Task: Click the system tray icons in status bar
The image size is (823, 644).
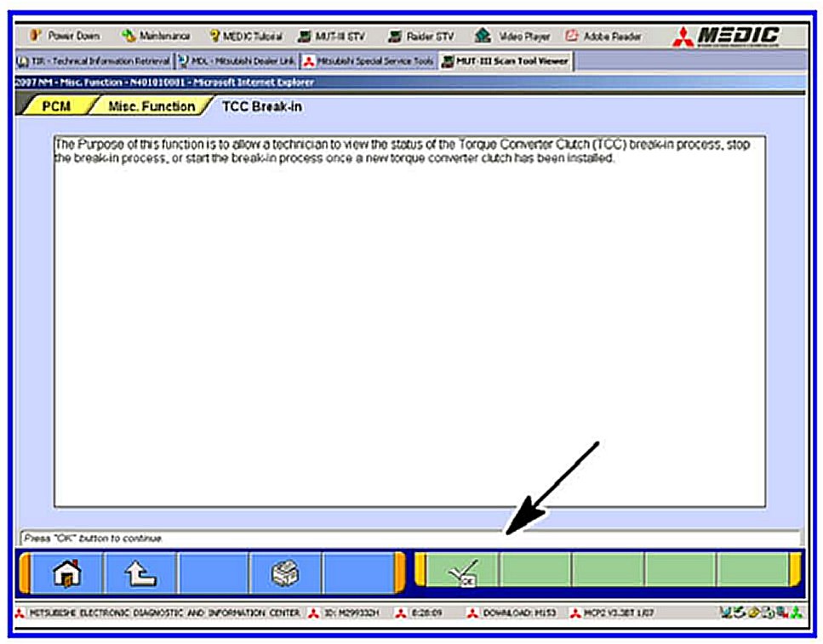Action: [760, 613]
